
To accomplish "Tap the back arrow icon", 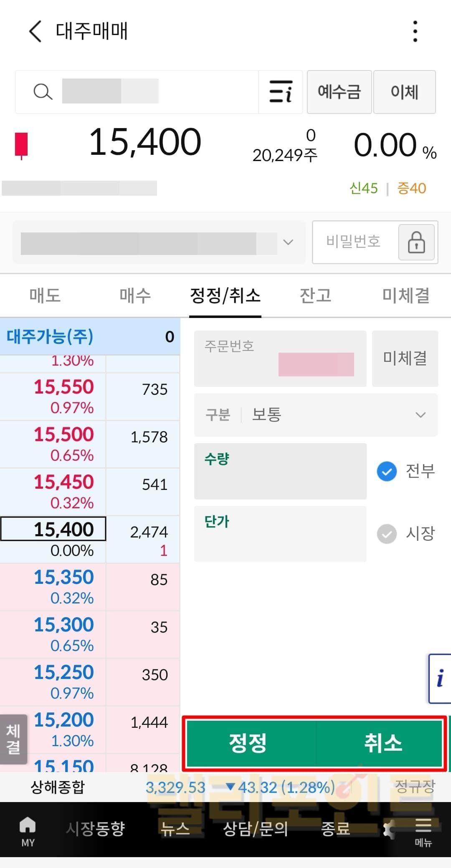I will 36,31.
